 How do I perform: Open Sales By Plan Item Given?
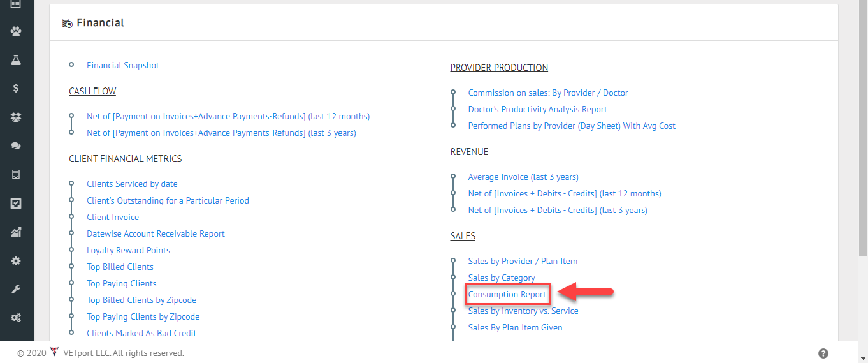click(515, 327)
